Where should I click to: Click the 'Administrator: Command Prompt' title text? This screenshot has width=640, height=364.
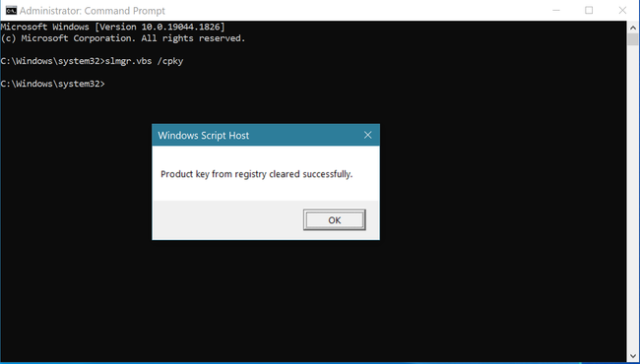click(92, 11)
